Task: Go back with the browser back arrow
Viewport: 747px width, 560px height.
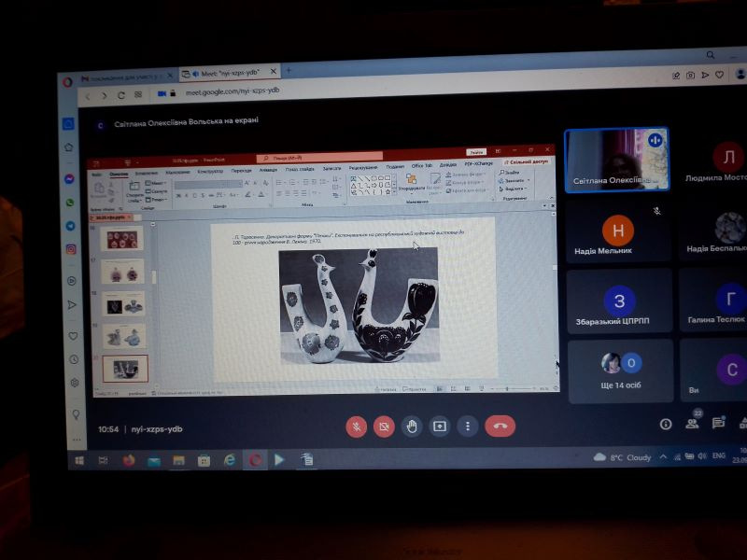Action: (88, 97)
